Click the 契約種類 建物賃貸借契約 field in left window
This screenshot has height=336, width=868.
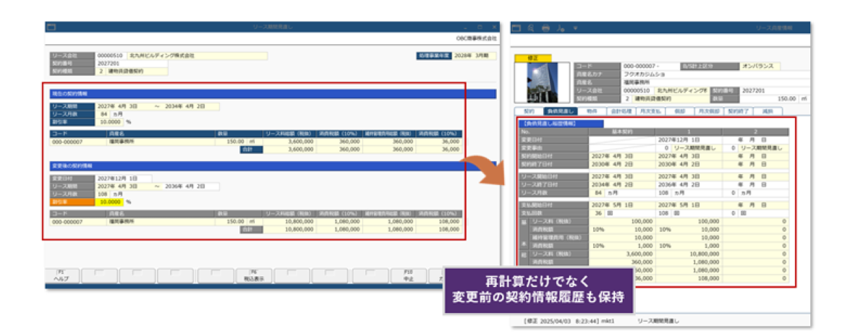click(137, 71)
